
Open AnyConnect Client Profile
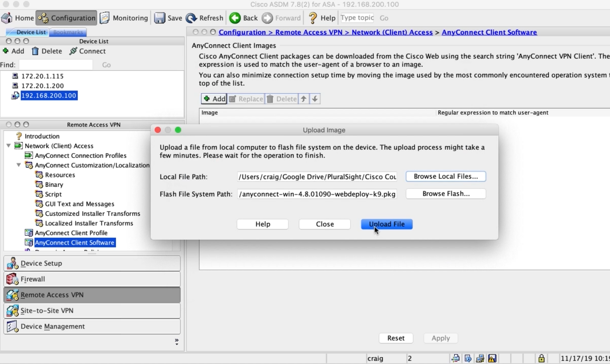(x=71, y=233)
